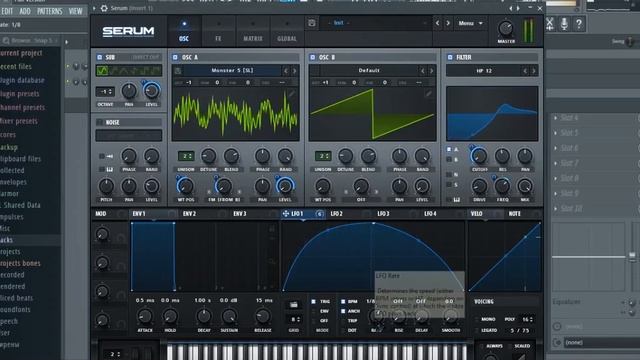Screen dimensions: 640x360
Task: Click the save preset disk icon in Serum
Action: pyautogui.click(x=311, y=23)
